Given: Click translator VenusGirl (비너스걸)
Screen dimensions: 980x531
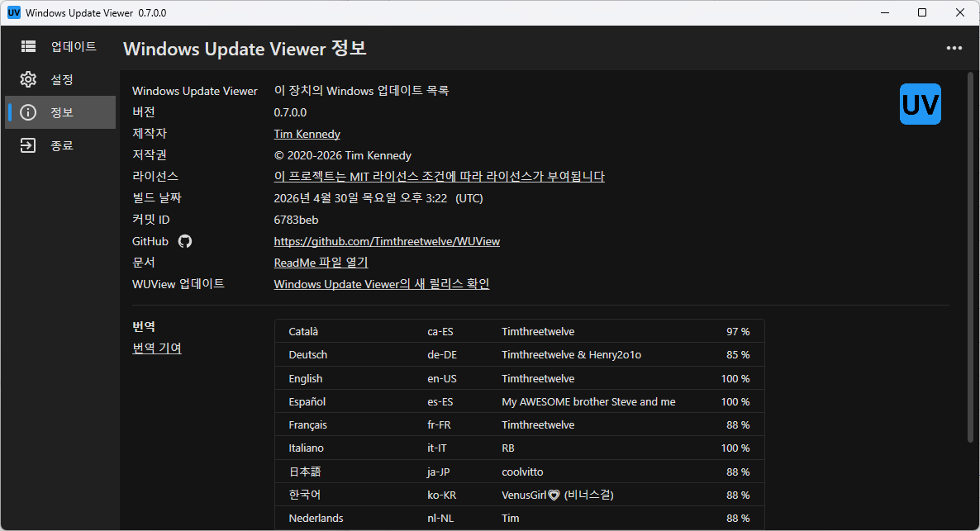Looking at the screenshot, I should point(558,495).
